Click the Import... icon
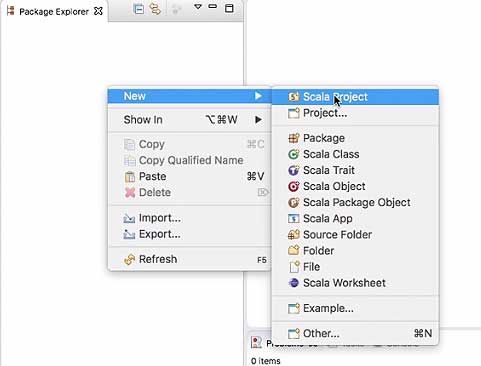This screenshot has height=366, width=481. 129,218
